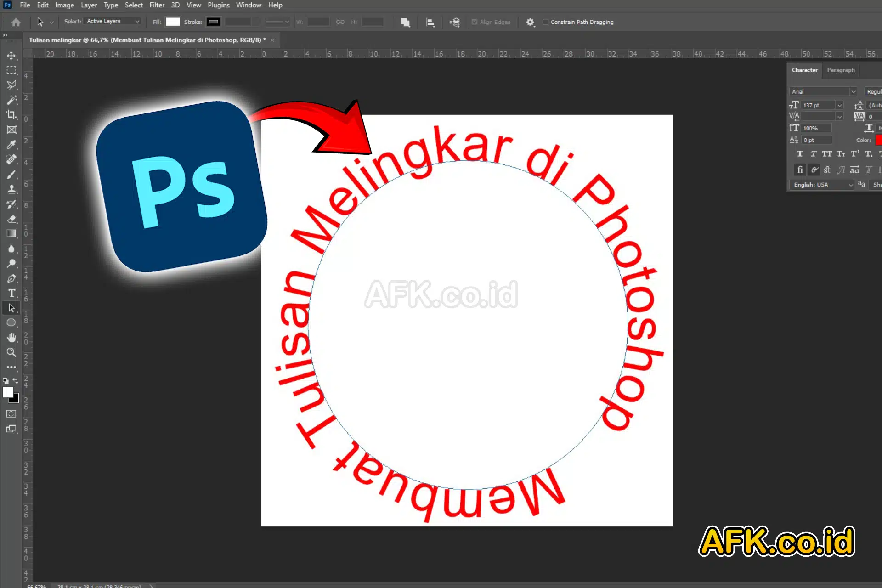Viewport: 882px width, 588px height.
Task: Open the Edit menu
Action: [x=43, y=5]
